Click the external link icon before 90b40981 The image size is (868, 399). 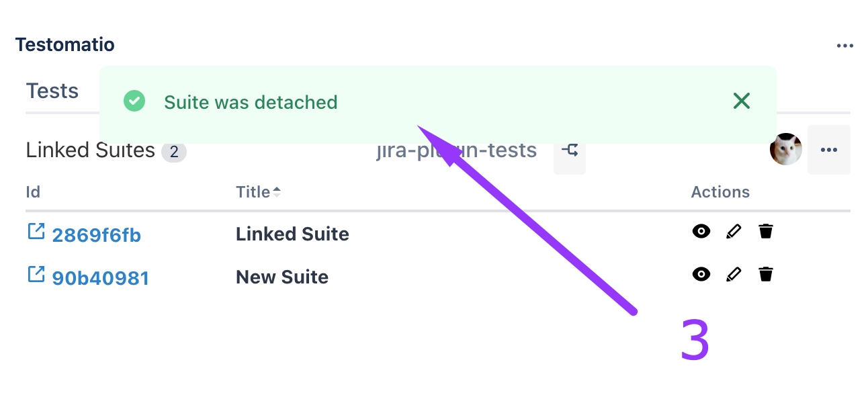point(36,275)
